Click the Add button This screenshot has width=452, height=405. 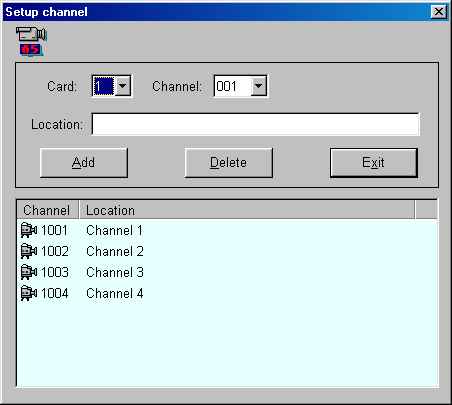tap(84, 163)
